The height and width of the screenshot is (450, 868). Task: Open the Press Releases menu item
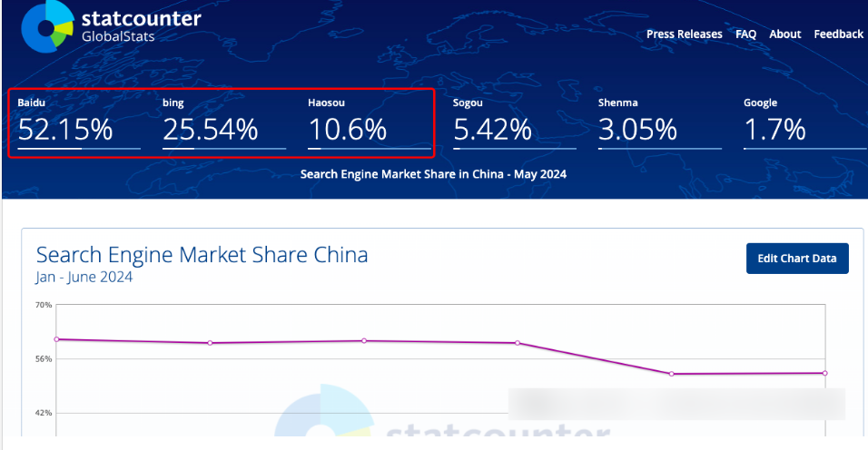(684, 34)
